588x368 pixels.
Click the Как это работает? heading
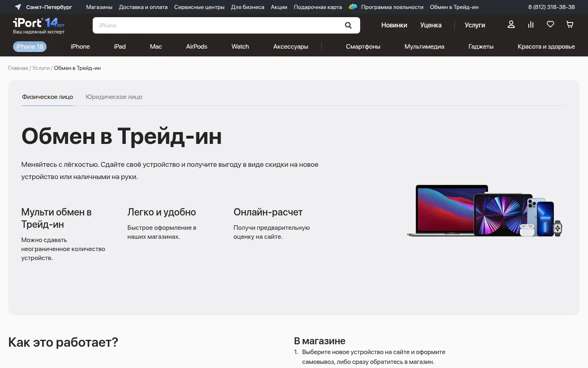pos(63,342)
